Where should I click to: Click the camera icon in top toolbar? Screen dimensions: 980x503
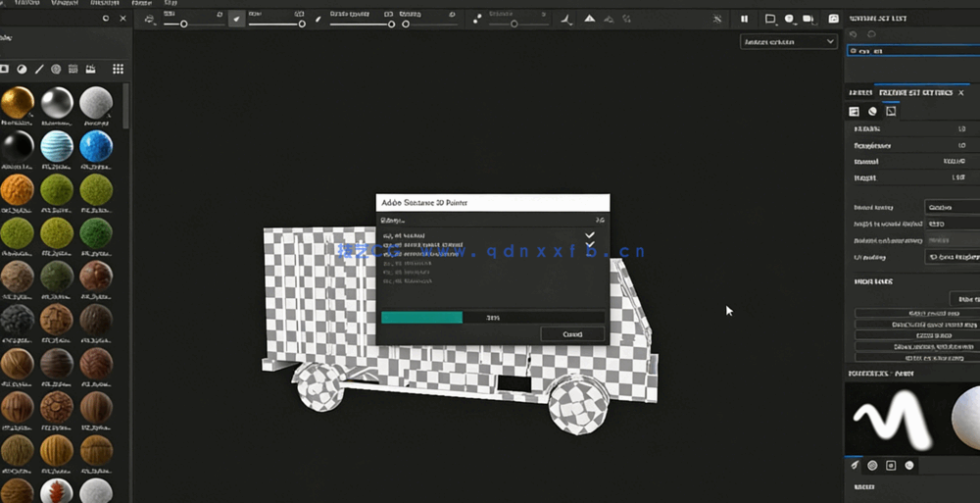(x=808, y=19)
